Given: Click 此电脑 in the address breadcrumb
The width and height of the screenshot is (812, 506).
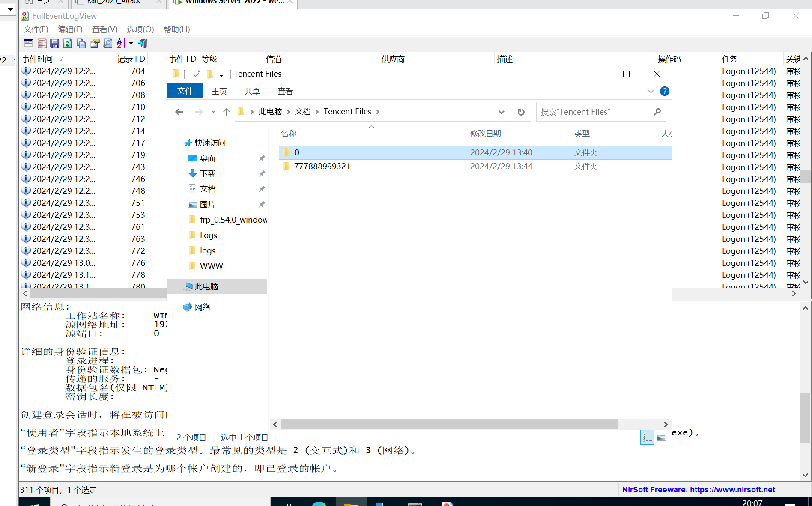Looking at the screenshot, I should tap(270, 112).
